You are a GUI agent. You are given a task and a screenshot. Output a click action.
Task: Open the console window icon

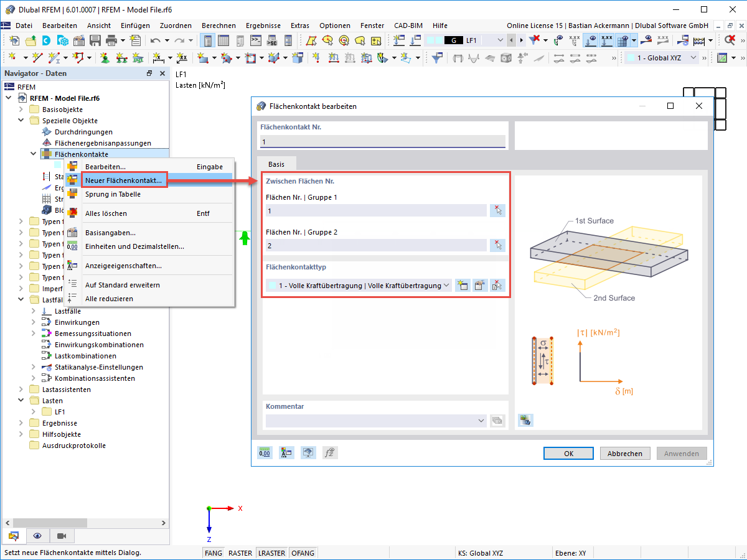[x=255, y=40]
